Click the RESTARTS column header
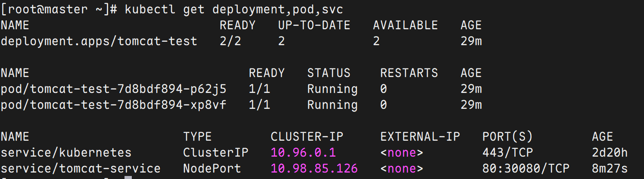Image resolution: width=644 pixels, height=179 pixels. click(x=409, y=73)
